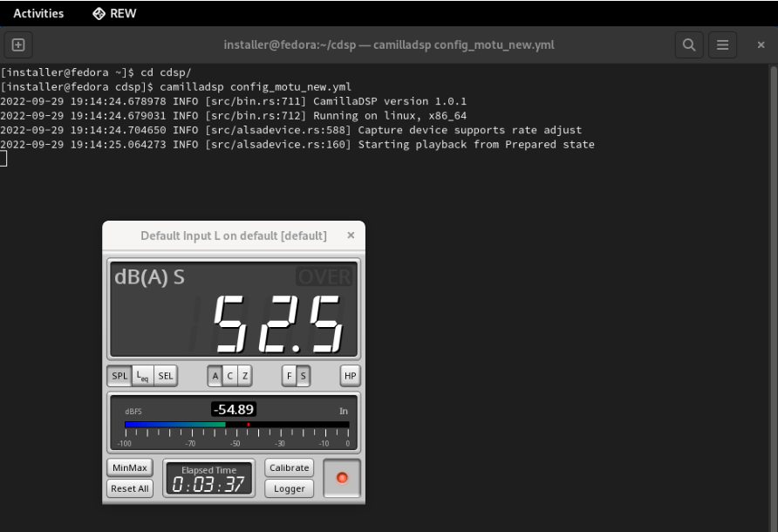Enable A weighting
778x532 pixels.
coord(215,376)
